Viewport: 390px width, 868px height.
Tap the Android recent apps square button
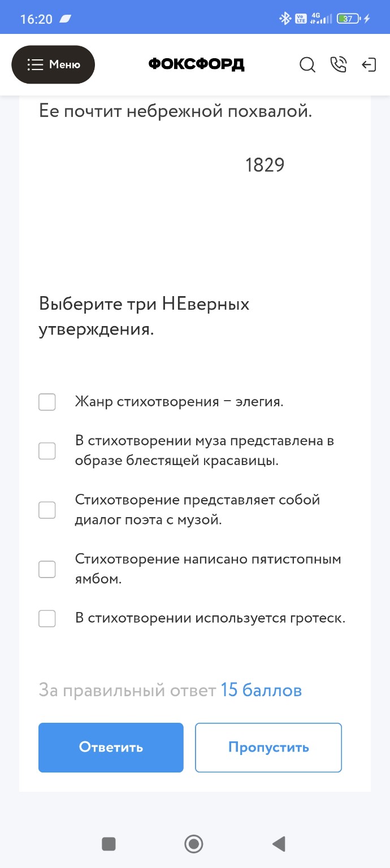[x=109, y=844]
